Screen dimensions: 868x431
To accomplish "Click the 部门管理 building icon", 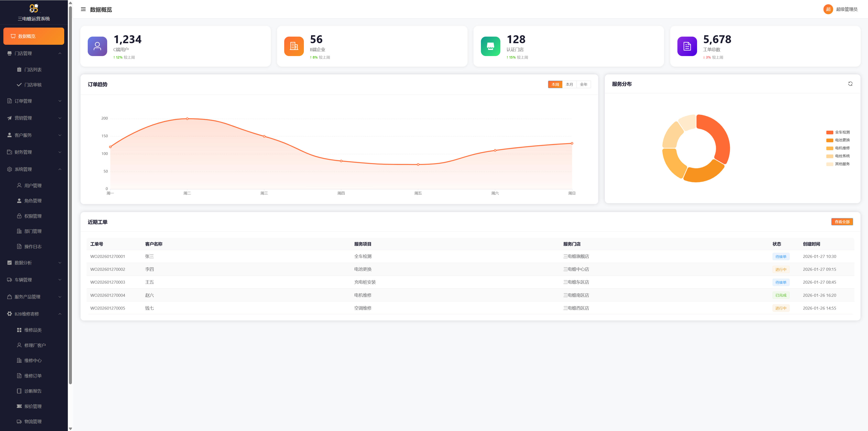I will pyautogui.click(x=19, y=231).
